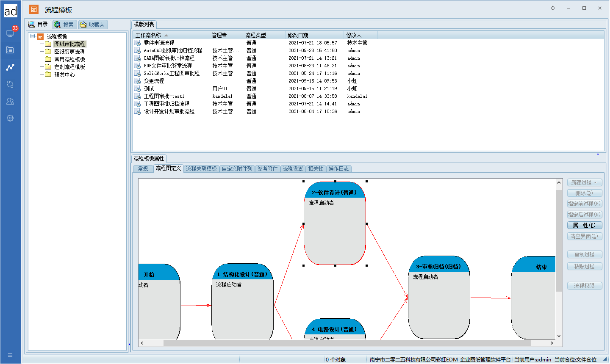Screen dimensions: 610x364
Task: Open the 自定义附件列 tab
Action: click(x=237, y=168)
